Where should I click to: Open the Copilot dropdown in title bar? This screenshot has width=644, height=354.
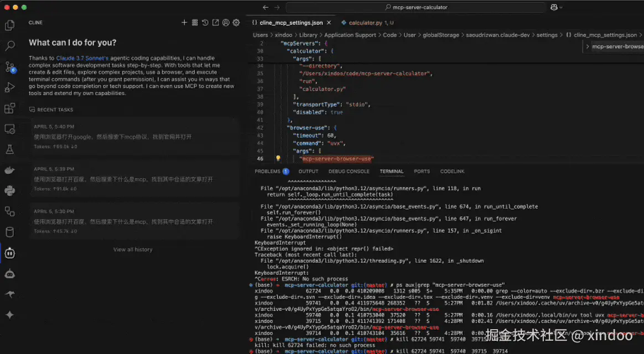pos(556,7)
